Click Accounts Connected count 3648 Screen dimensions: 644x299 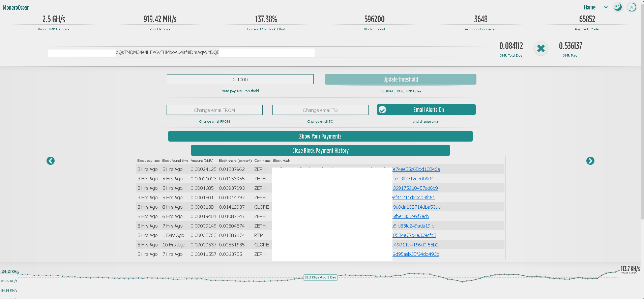481,19
